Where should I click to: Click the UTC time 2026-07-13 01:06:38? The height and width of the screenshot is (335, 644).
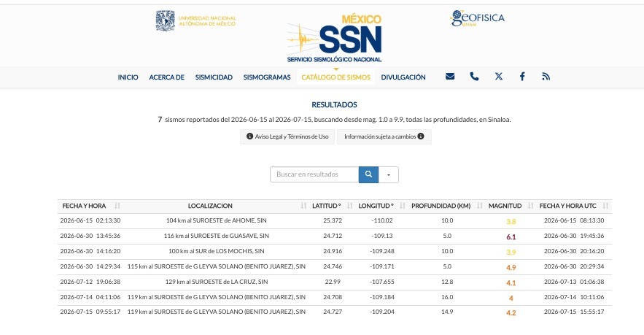[x=574, y=282]
